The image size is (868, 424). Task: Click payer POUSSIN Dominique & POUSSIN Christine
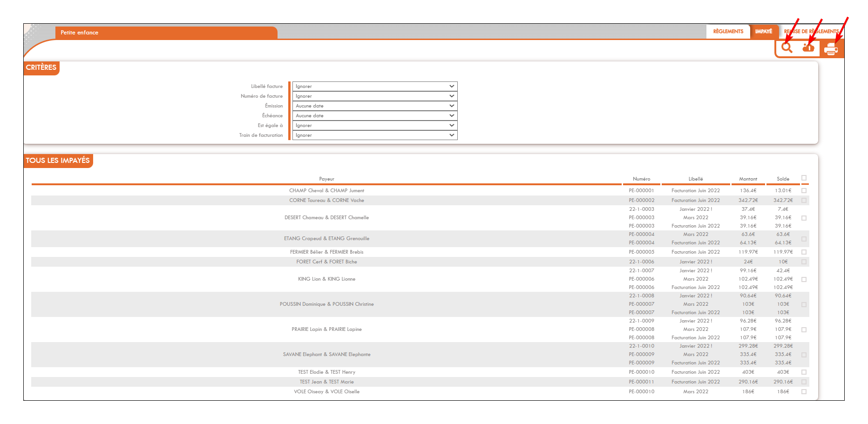tap(326, 304)
